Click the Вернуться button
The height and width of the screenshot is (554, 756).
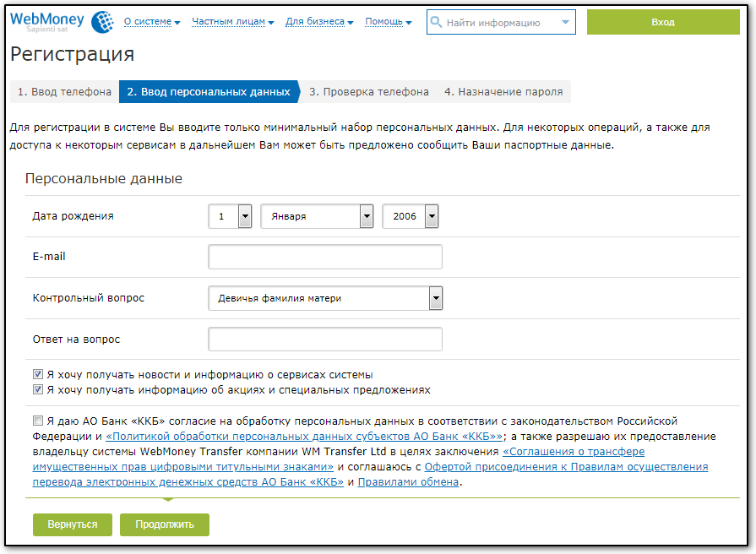(x=73, y=524)
